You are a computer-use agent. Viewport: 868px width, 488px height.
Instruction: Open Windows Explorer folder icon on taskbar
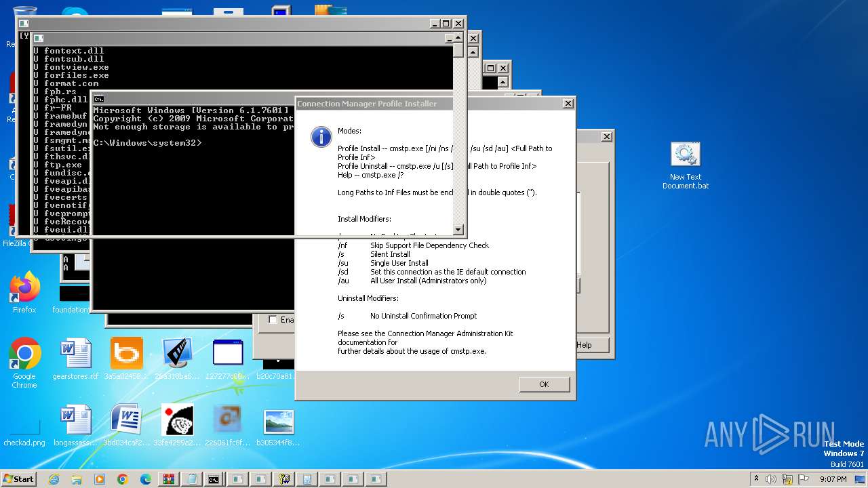click(77, 479)
